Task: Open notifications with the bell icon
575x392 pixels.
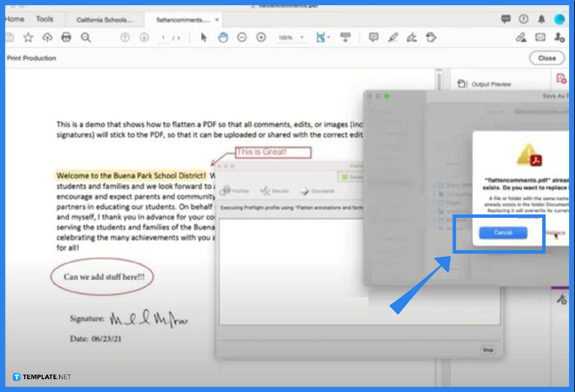Action: pyautogui.click(x=541, y=19)
